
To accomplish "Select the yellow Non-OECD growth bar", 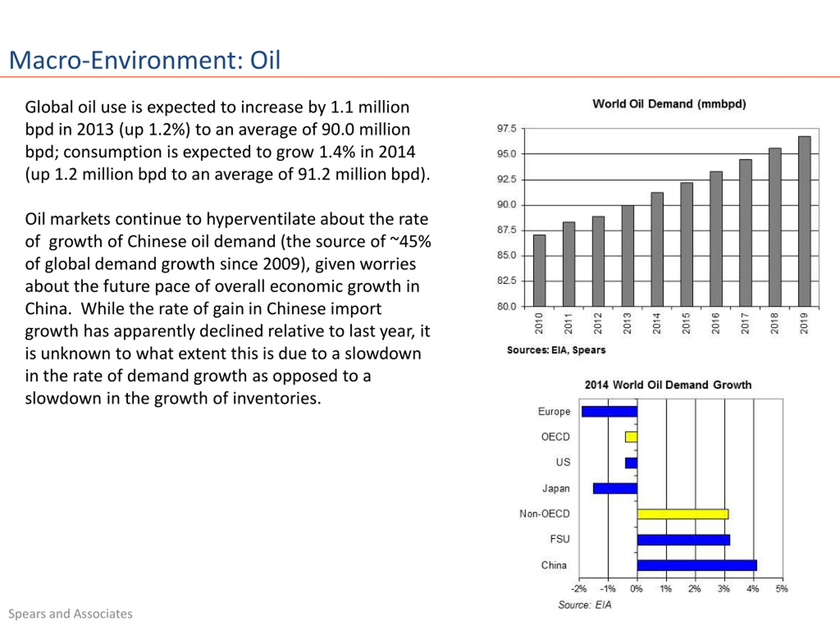I will [683, 514].
